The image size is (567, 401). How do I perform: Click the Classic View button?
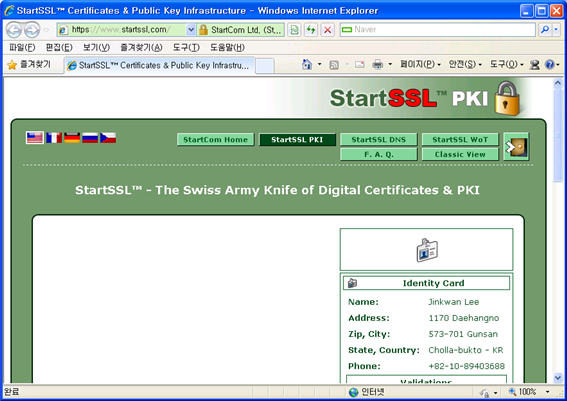pos(460,154)
